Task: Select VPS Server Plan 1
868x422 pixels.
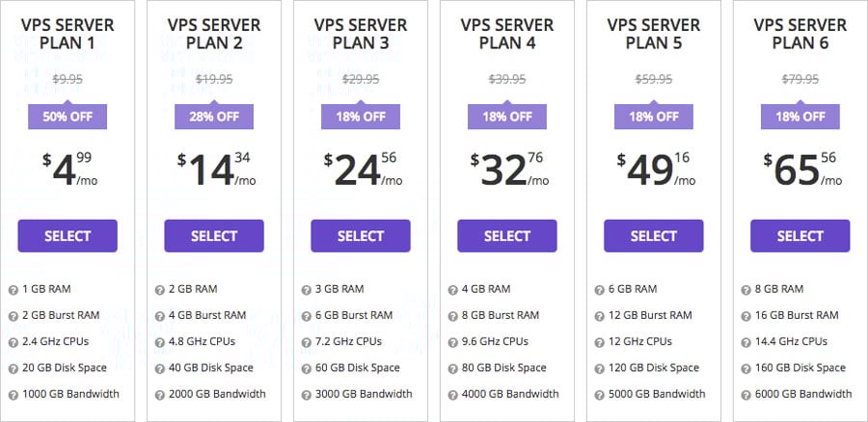Action: tap(68, 236)
